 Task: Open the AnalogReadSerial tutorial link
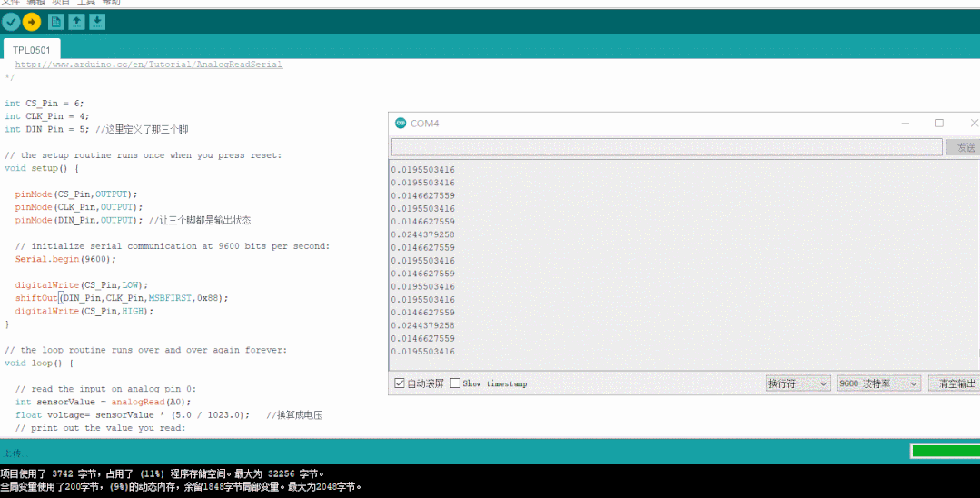pyautogui.click(x=149, y=65)
